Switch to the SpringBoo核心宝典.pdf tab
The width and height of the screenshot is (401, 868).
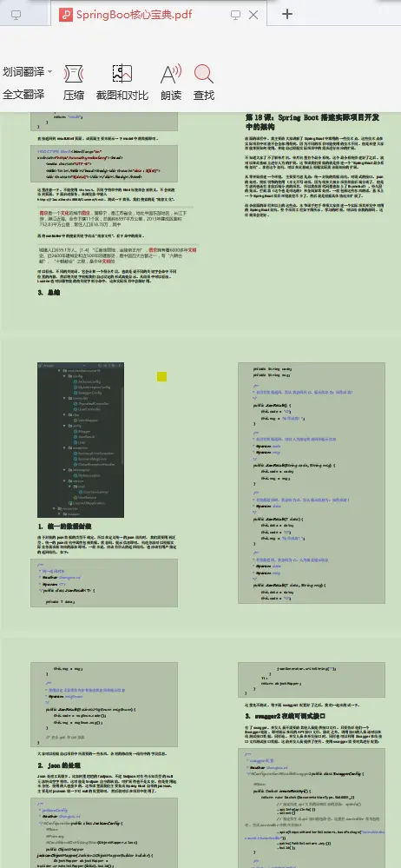pos(158,15)
